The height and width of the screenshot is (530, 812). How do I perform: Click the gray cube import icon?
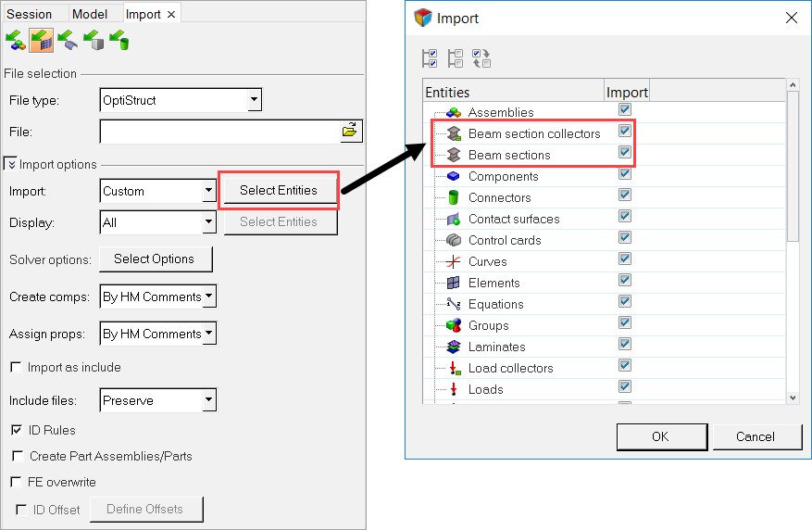click(x=94, y=41)
